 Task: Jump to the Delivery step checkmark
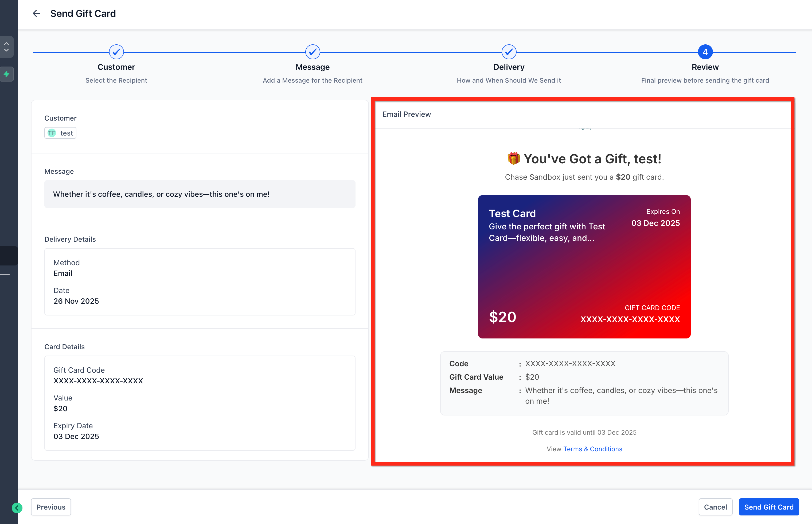pyautogui.click(x=509, y=52)
